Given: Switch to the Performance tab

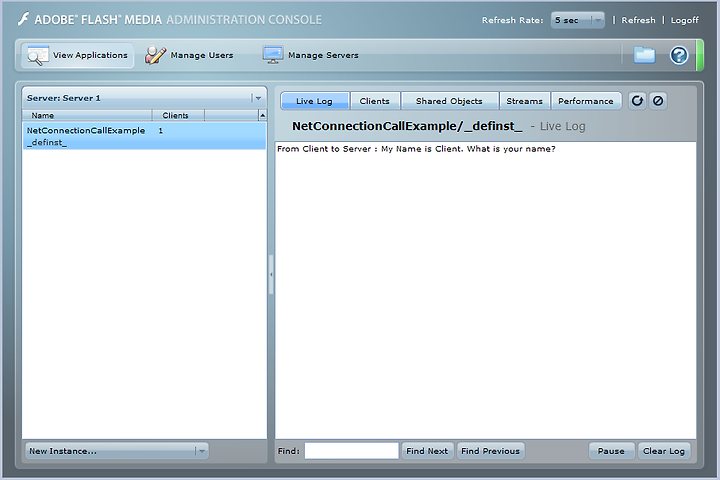Looking at the screenshot, I should coord(586,101).
